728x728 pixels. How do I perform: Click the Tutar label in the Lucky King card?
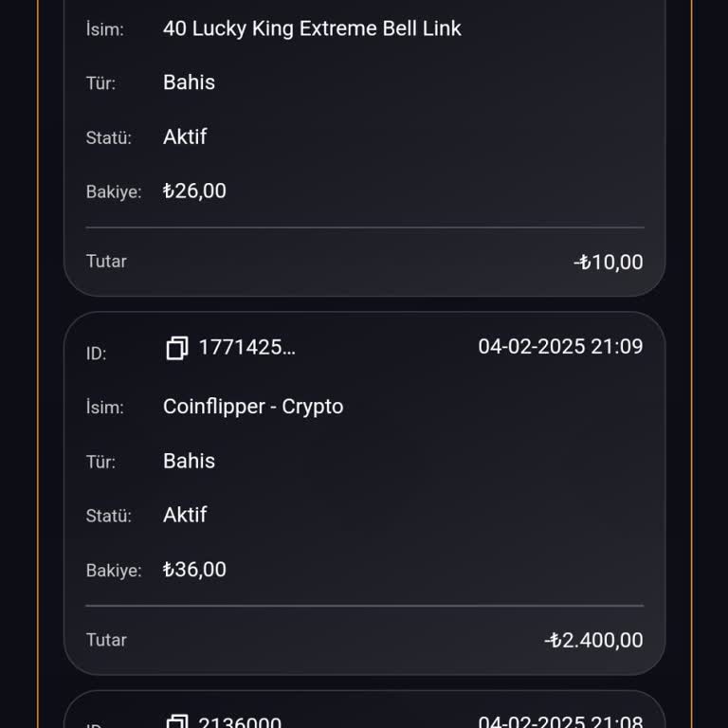pos(106,262)
